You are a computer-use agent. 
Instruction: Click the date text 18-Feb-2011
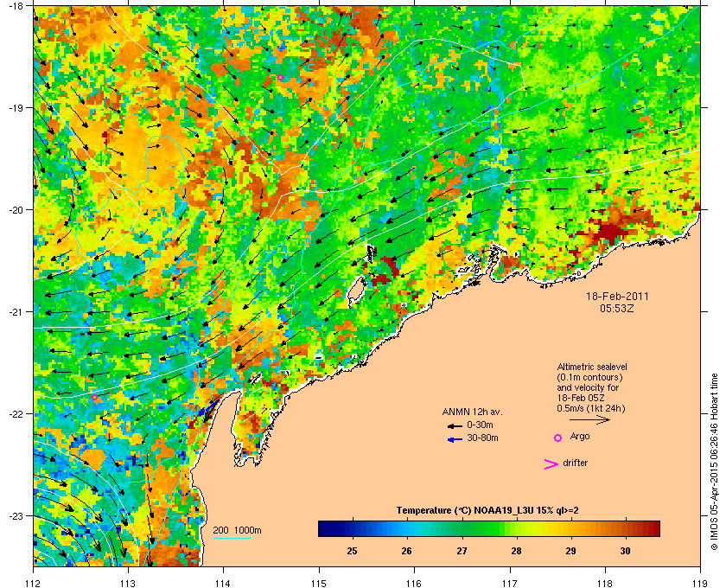click(617, 296)
